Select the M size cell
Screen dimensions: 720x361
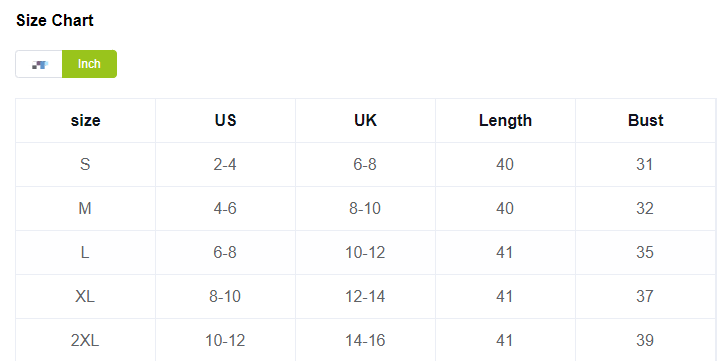[x=85, y=209]
